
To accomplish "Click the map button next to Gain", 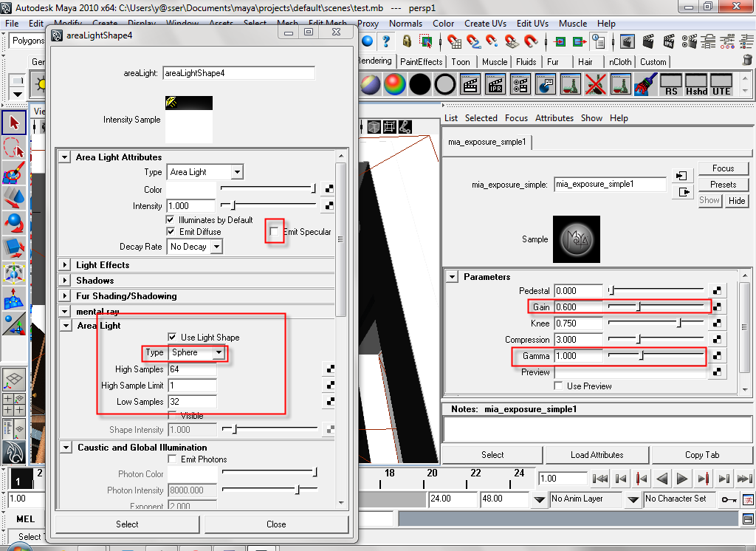I will tap(717, 307).
